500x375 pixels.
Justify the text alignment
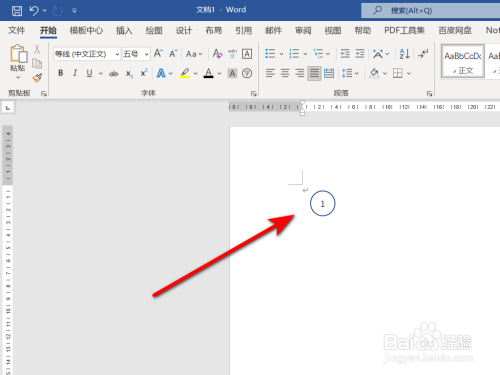(314, 73)
